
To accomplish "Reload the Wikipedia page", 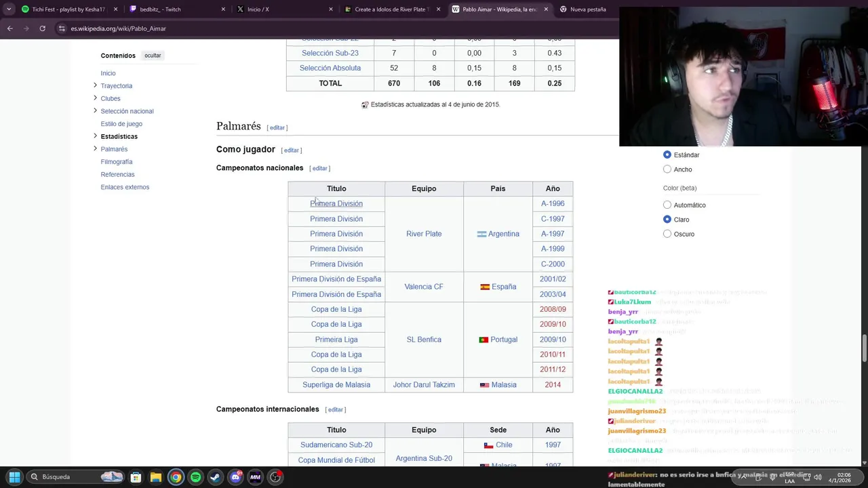I will coord(42,28).
